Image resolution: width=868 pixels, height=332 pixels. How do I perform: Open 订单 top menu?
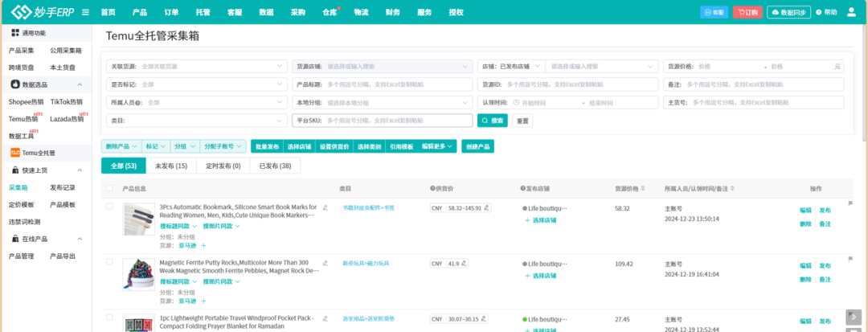click(x=172, y=12)
